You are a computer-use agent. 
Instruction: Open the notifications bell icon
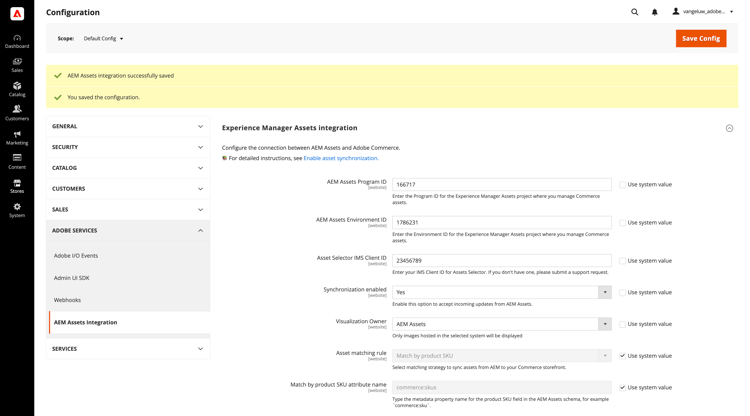click(654, 12)
